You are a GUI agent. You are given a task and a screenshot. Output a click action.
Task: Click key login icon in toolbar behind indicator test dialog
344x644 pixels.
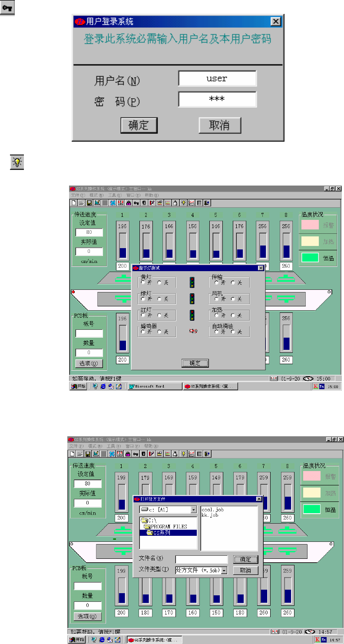coord(136,202)
